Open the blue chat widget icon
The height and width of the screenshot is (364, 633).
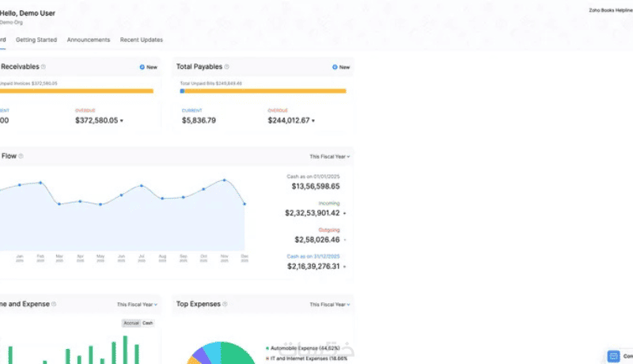coord(614,356)
